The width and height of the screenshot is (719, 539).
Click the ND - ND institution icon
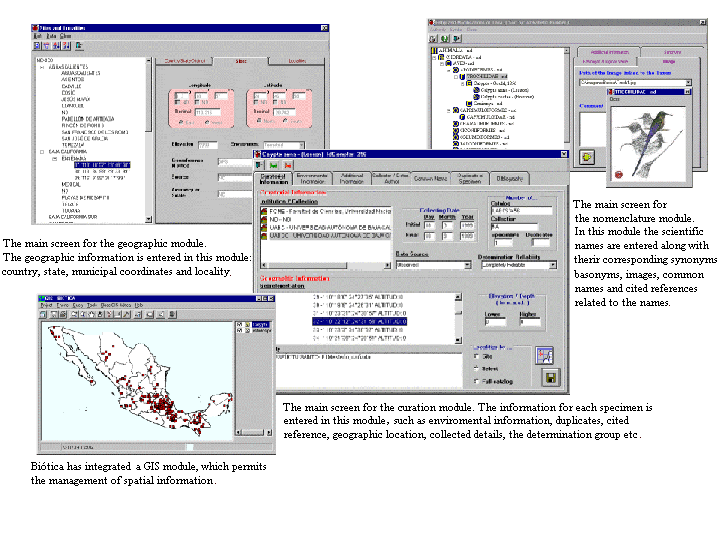(x=264, y=219)
